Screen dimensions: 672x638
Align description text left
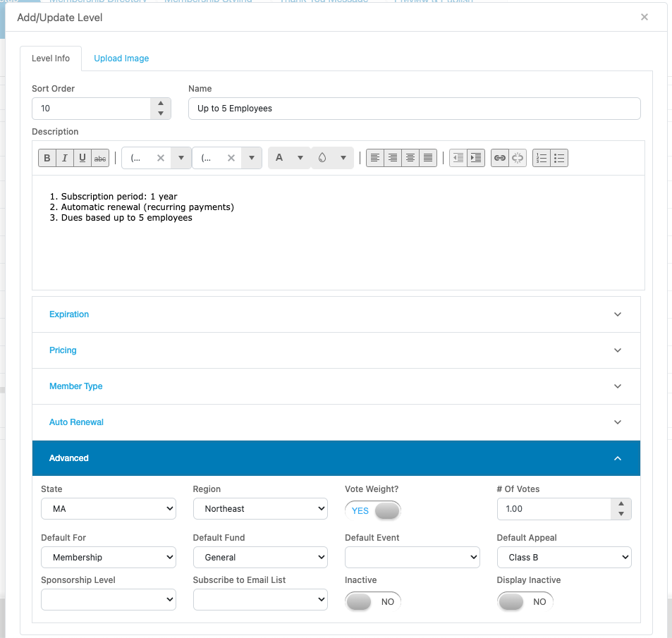(x=375, y=158)
